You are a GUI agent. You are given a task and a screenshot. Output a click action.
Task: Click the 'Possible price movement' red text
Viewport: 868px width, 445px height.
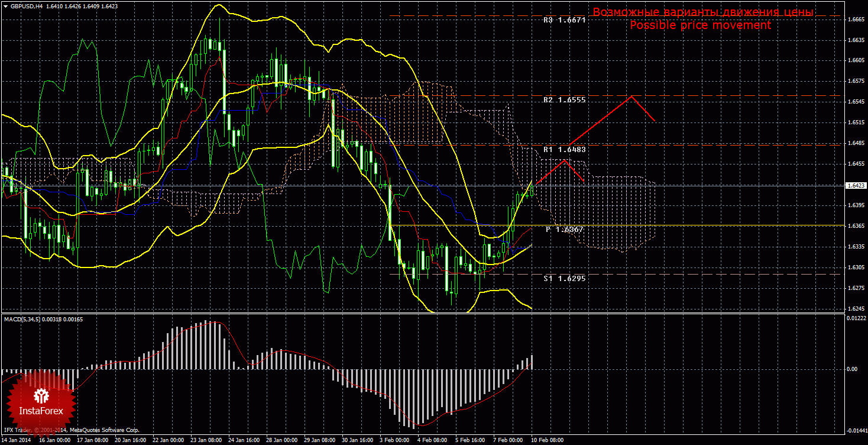tap(700, 25)
